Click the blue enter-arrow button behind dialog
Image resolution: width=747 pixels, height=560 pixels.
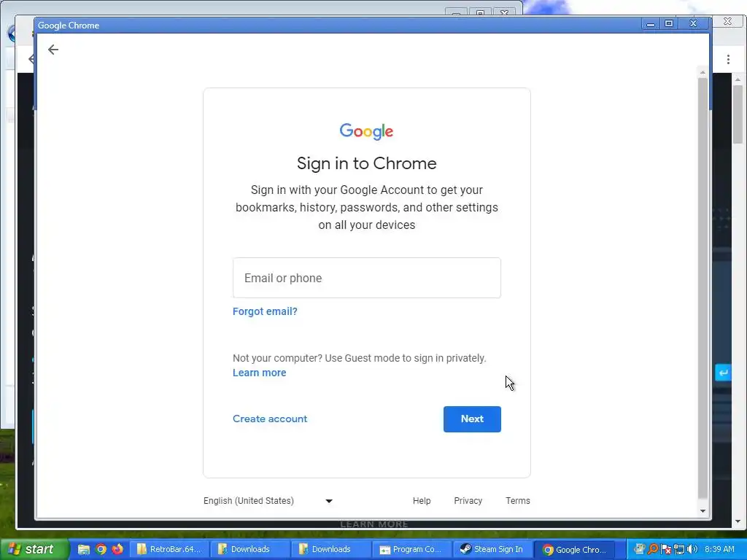coord(723,373)
